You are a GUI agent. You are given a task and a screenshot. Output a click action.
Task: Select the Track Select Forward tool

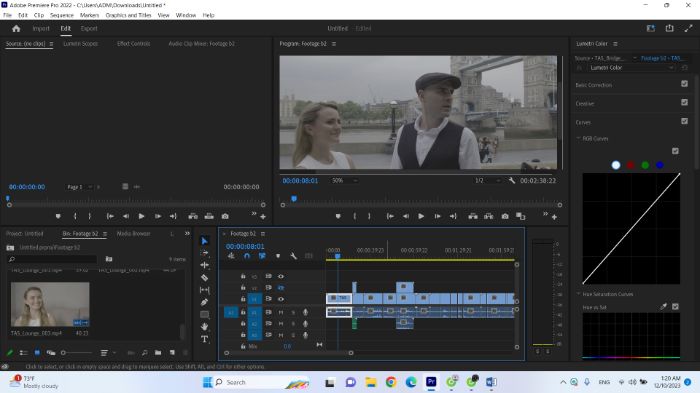(x=204, y=253)
